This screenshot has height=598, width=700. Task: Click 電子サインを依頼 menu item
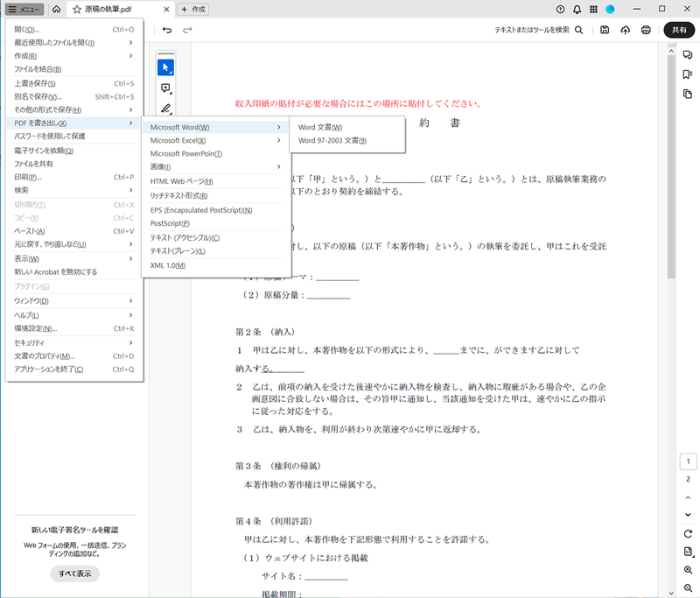pyautogui.click(x=74, y=151)
